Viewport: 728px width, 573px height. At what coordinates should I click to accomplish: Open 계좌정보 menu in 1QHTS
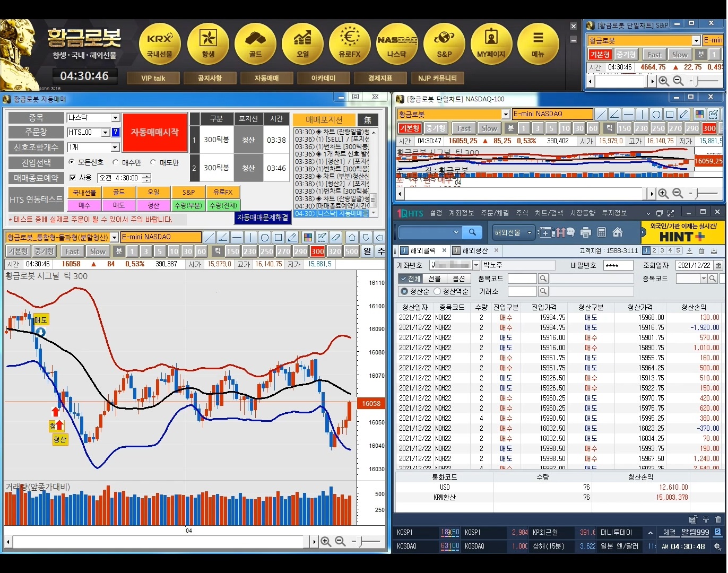click(461, 213)
